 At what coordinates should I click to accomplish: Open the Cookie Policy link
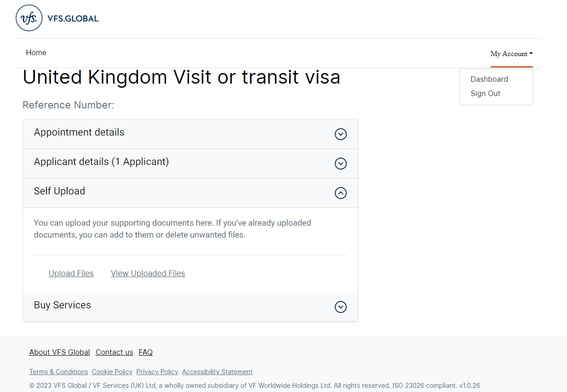click(x=112, y=372)
